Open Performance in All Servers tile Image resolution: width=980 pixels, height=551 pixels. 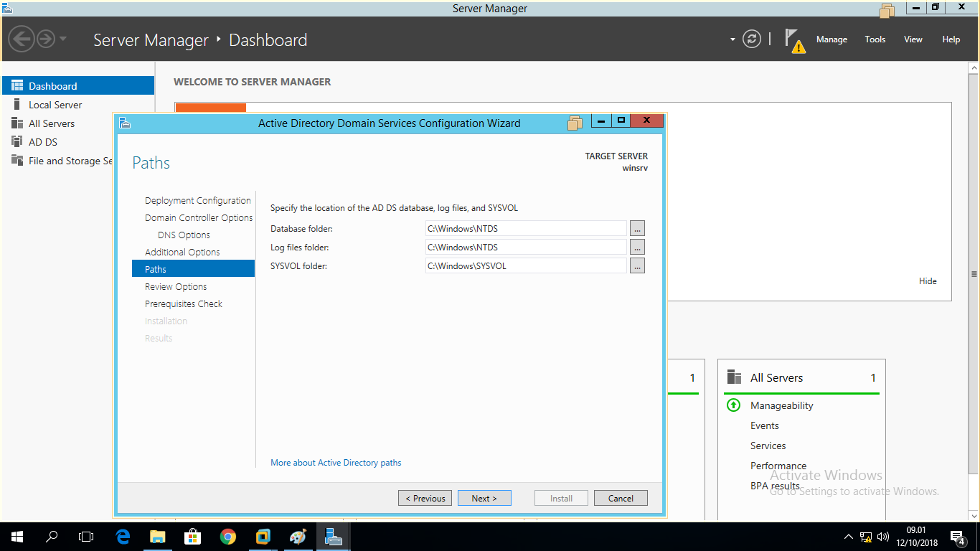[778, 466]
